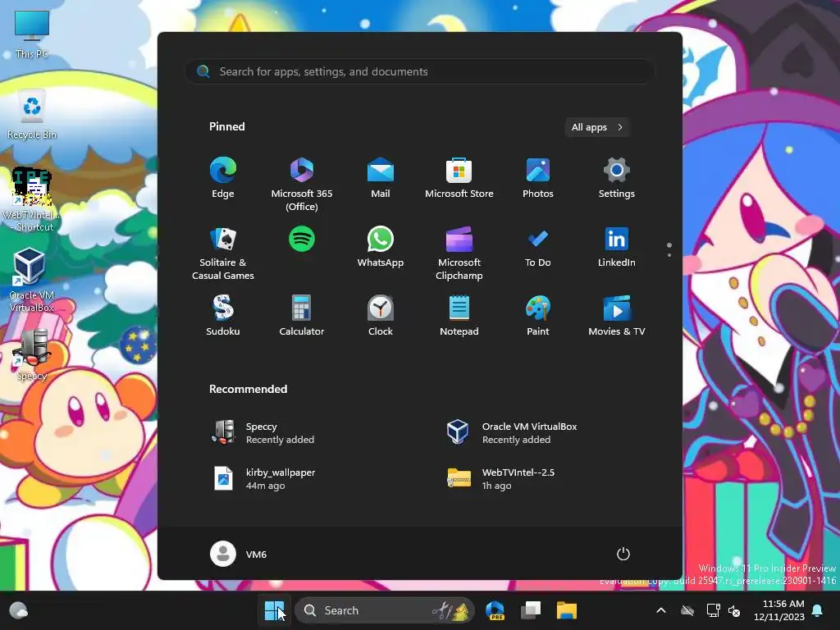Launch Paint
This screenshot has height=630, width=840.
point(538,316)
